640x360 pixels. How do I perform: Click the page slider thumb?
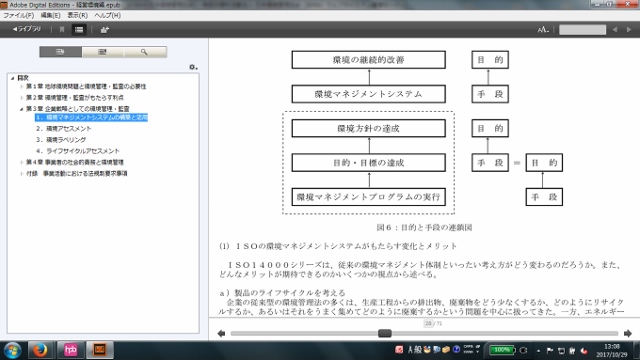click(x=384, y=333)
